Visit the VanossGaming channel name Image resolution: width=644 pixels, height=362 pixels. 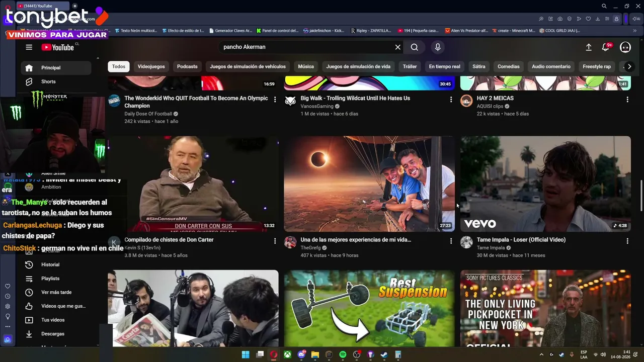pyautogui.click(x=317, y=107)
